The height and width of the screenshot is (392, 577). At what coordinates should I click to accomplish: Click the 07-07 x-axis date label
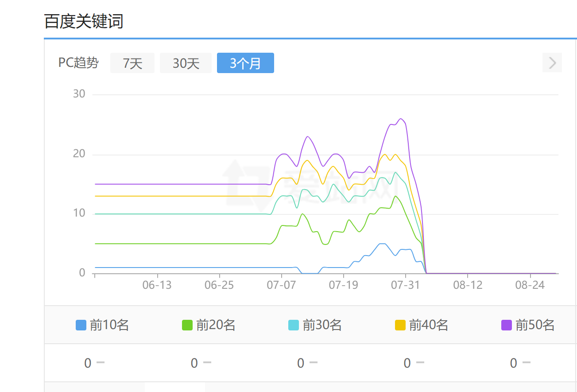(x=281, y=285)
